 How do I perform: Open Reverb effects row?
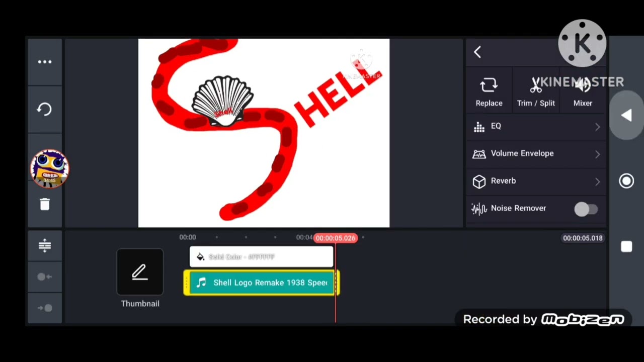tap(536, 181)
